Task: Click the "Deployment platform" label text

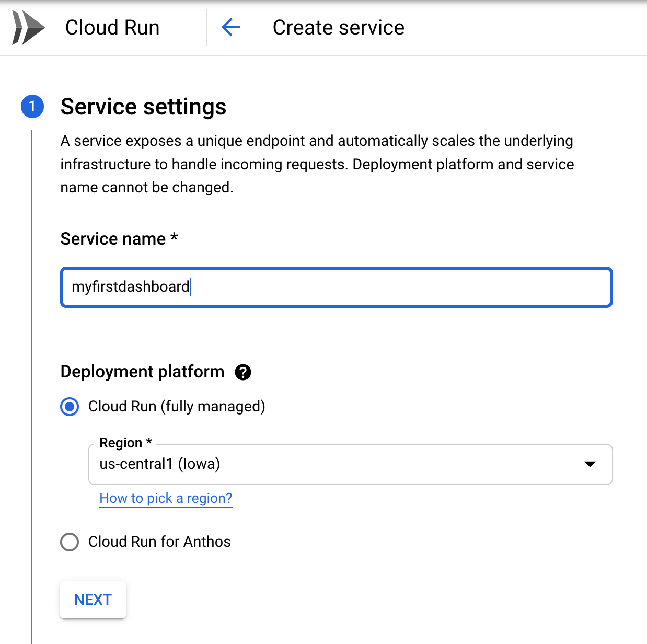Action: click(x=142, y=372)
